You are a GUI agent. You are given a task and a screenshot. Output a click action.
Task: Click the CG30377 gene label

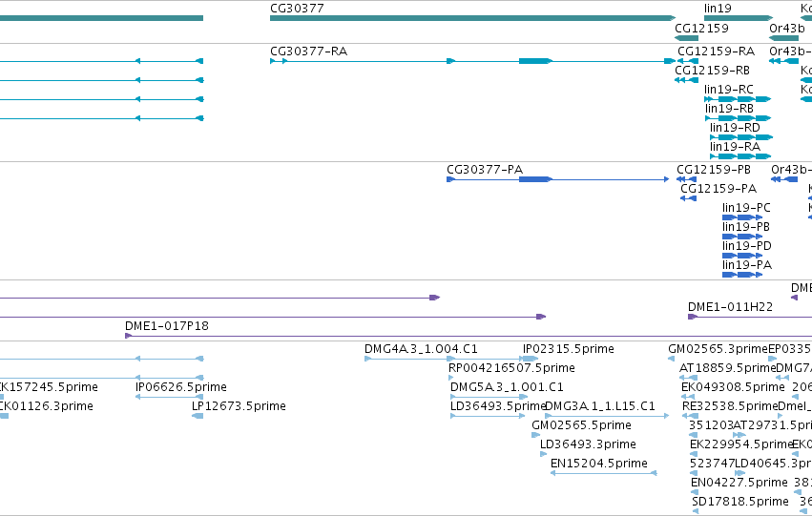297,9
